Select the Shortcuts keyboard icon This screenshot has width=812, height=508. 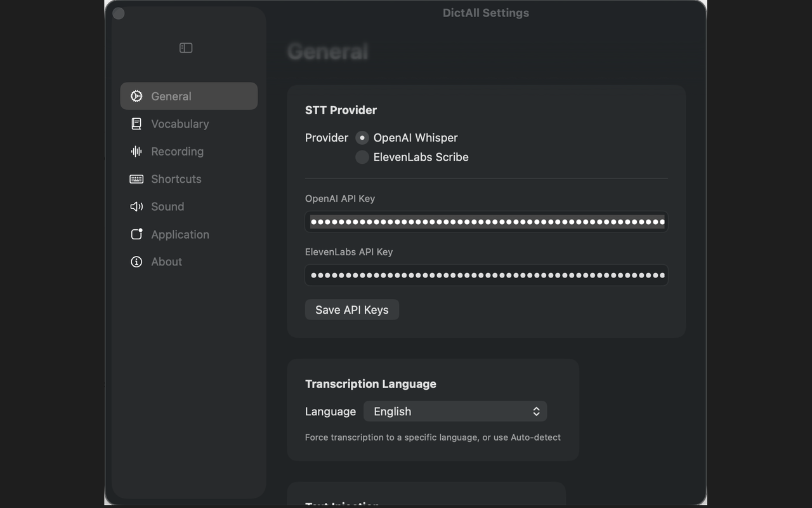136,178
